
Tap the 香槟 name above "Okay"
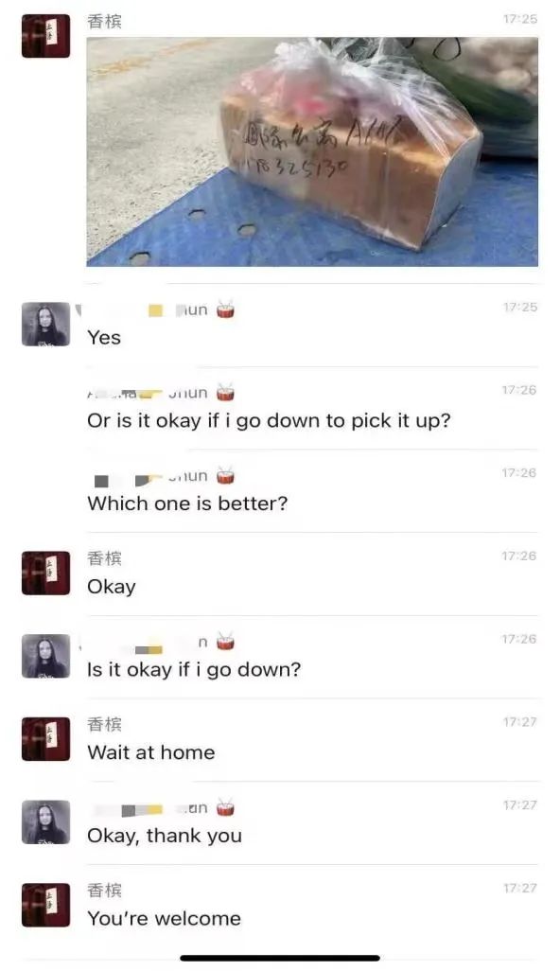click(x=105, y=558)
